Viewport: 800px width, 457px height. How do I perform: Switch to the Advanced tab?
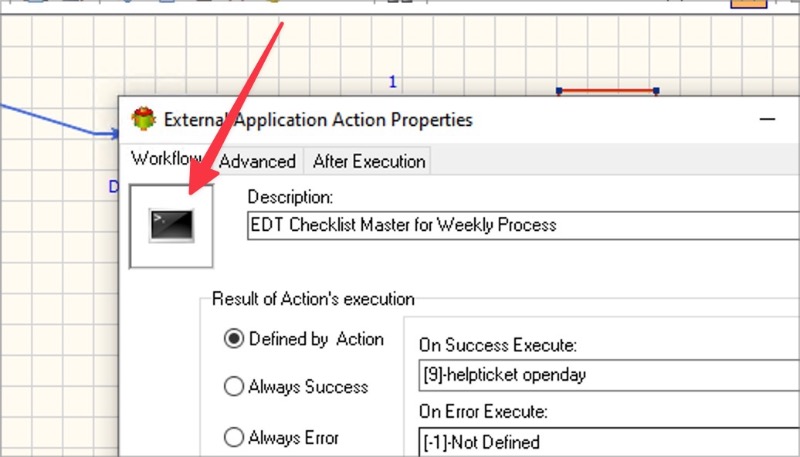pyautogui.click(x=257, y=162)
